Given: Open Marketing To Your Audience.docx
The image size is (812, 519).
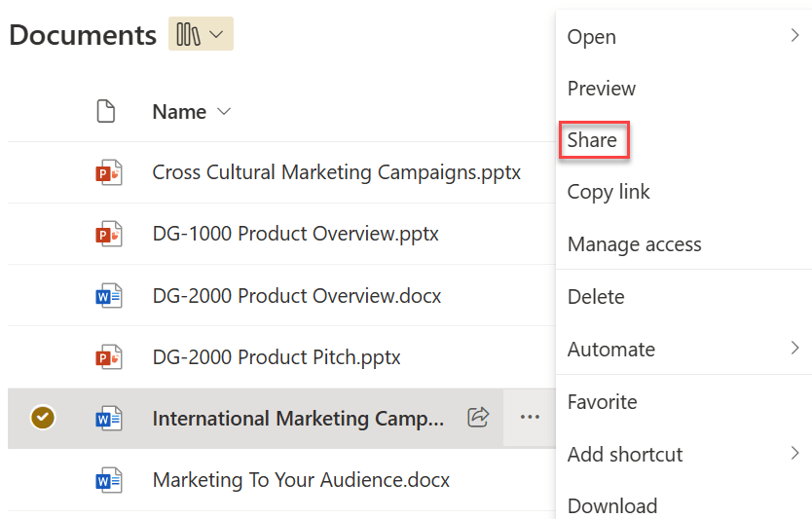Looking at the screenshot, I should (301, 480).
